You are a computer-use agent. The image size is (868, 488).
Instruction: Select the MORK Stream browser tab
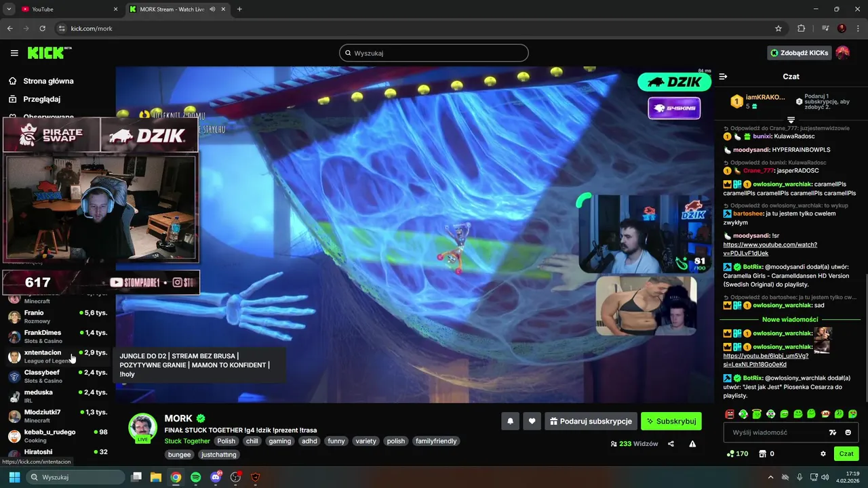tap(178, 9)
